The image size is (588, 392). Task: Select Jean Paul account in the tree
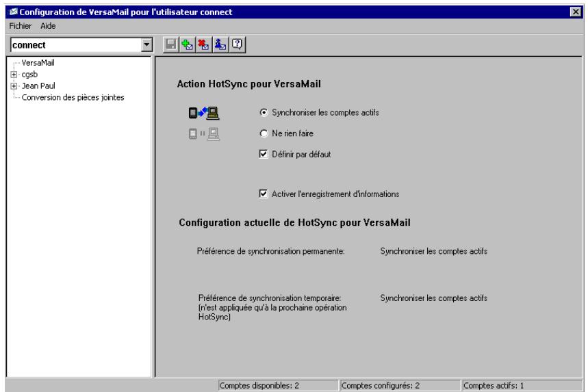coord(38,86)
